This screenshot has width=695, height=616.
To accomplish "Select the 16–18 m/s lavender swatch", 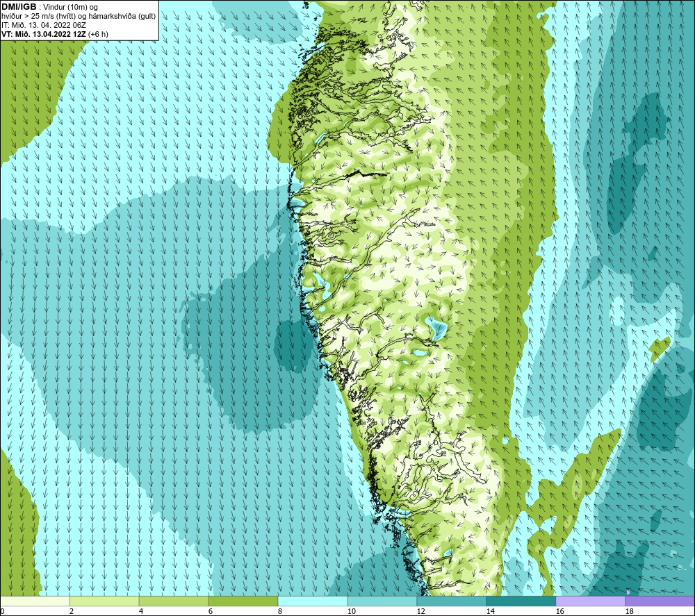I will coord(590,601).
